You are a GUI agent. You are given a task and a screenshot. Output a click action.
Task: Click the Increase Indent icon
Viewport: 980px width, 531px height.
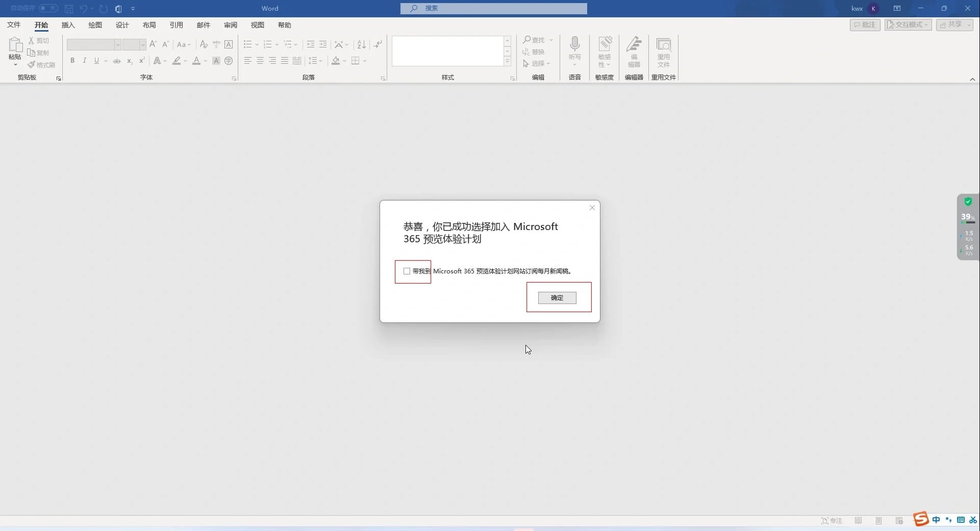[x=323, y=44]
